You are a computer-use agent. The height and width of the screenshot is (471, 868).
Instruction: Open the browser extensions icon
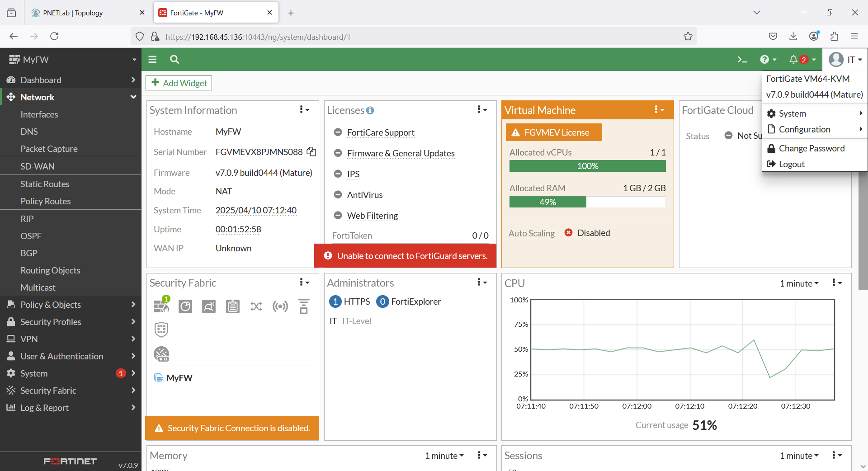click(x=834, y=36)
